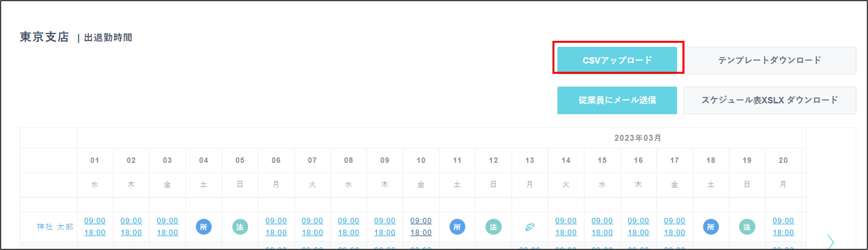The image size is (868, 250).
Task: Open employee 神社 太郎 name link
Action: (x=55, y=227)
